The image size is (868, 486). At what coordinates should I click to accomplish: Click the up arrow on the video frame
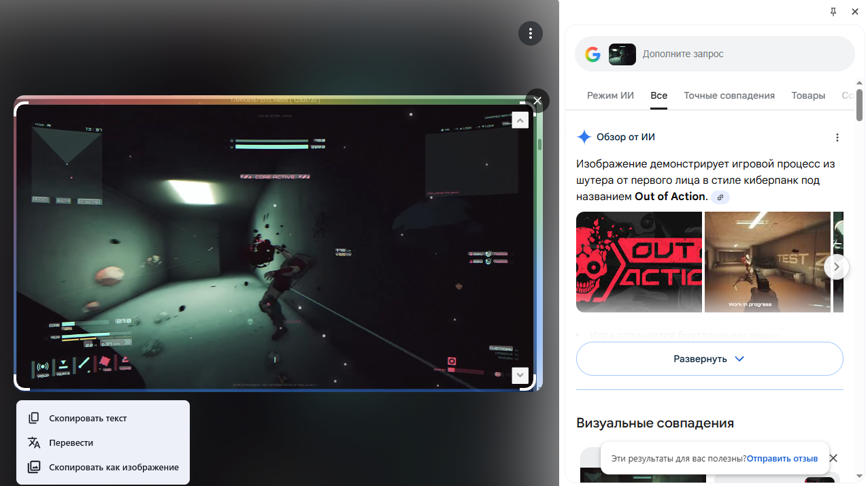click(x=520, y=120)
